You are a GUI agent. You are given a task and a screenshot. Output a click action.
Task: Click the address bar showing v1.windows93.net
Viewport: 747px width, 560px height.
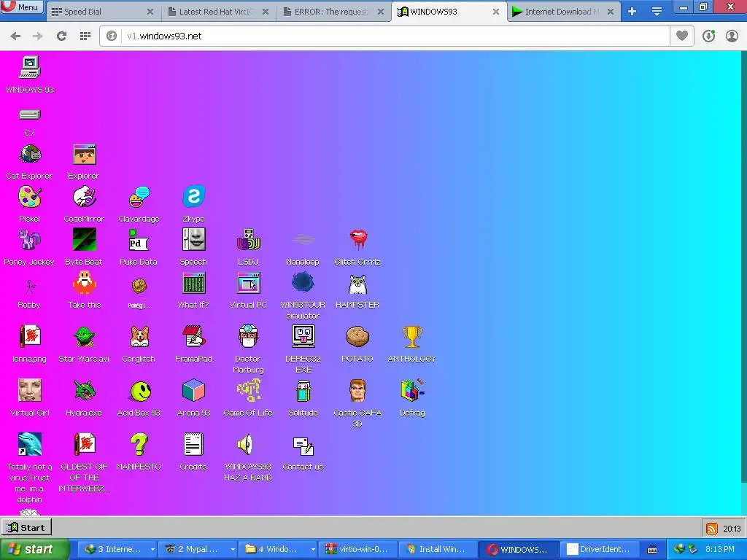pyautogui.click(x=384, y=36)
